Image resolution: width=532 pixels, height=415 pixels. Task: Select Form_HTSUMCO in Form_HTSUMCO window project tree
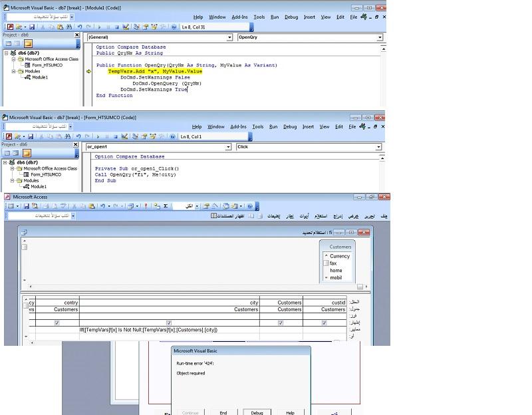click(x=46, y=174)
